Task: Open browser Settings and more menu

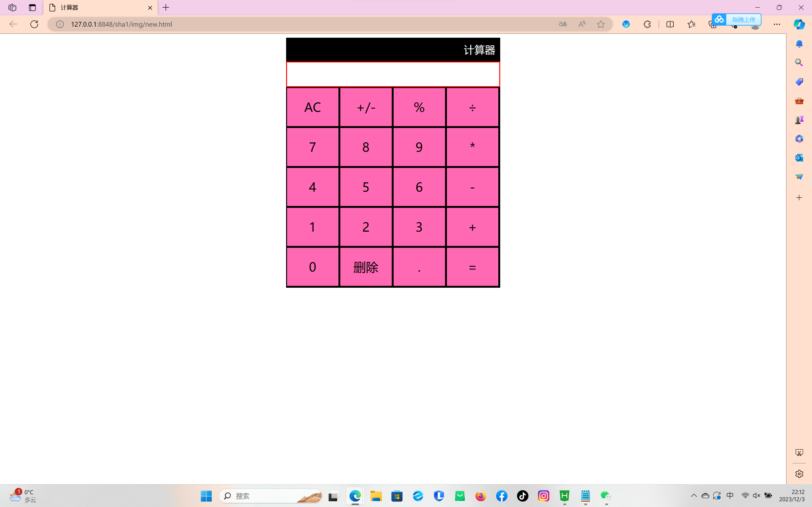Action: 777,24
